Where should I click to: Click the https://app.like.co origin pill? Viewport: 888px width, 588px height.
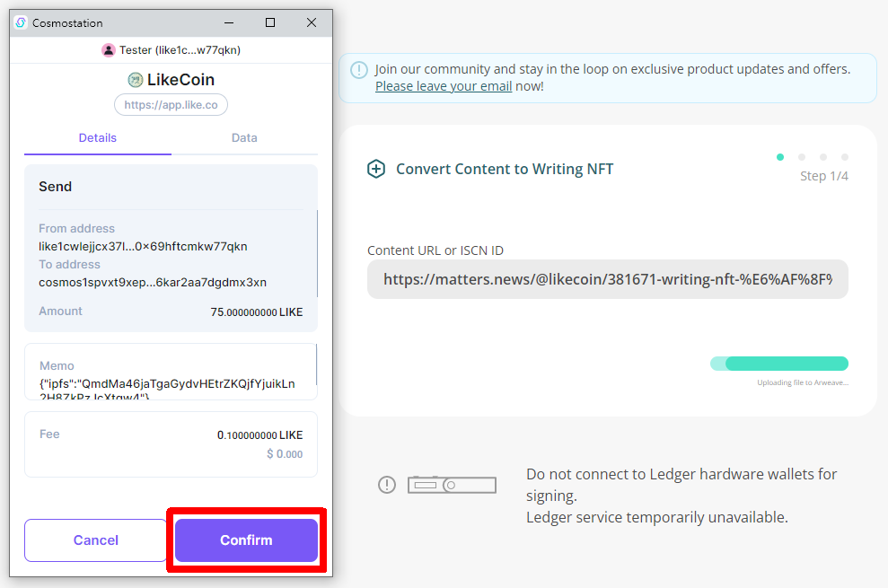click(171, 105)
